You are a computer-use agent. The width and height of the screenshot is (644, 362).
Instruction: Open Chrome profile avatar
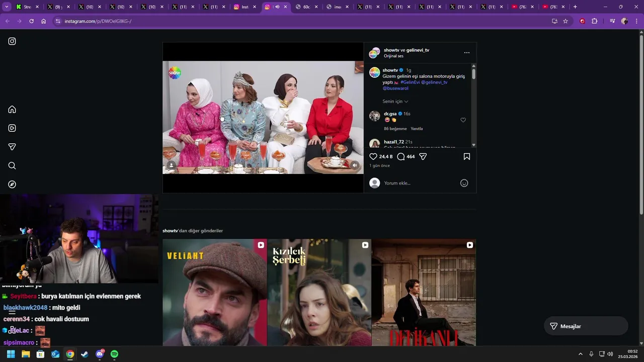tap(624, 21)
